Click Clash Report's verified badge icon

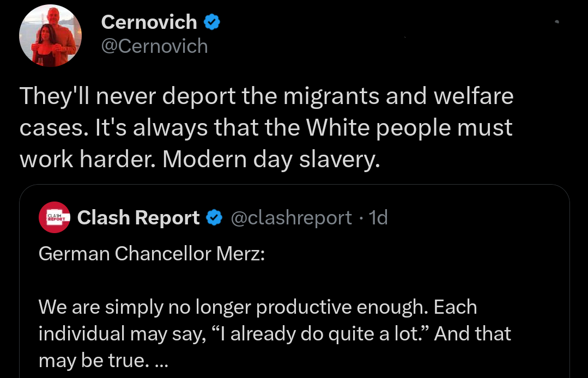(215, 217)
